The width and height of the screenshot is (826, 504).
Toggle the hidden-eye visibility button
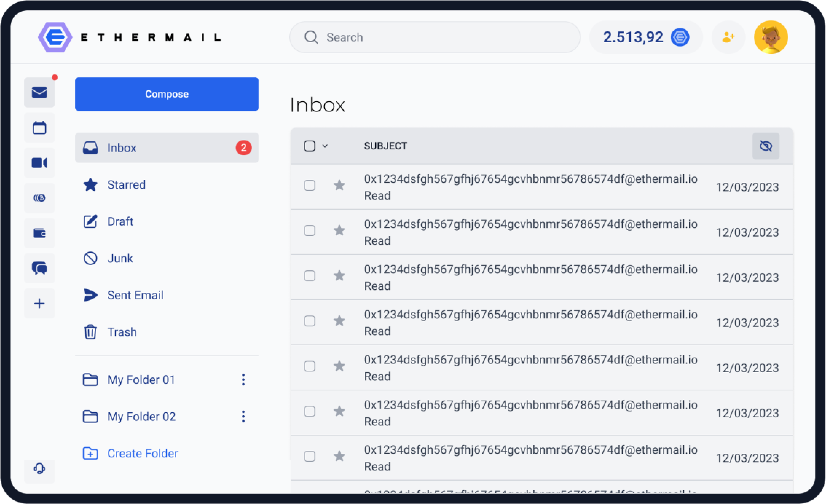(766, 146)
